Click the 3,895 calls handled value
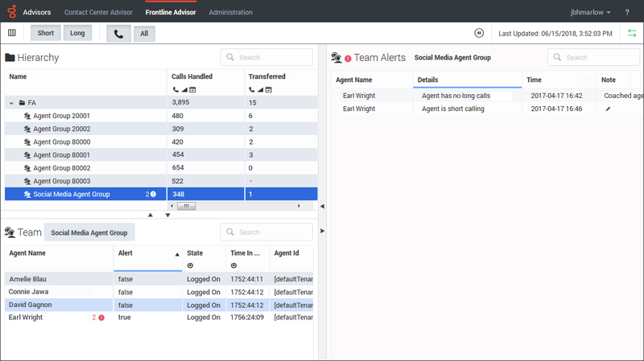644x361 pixels. [x=180, y=103]
